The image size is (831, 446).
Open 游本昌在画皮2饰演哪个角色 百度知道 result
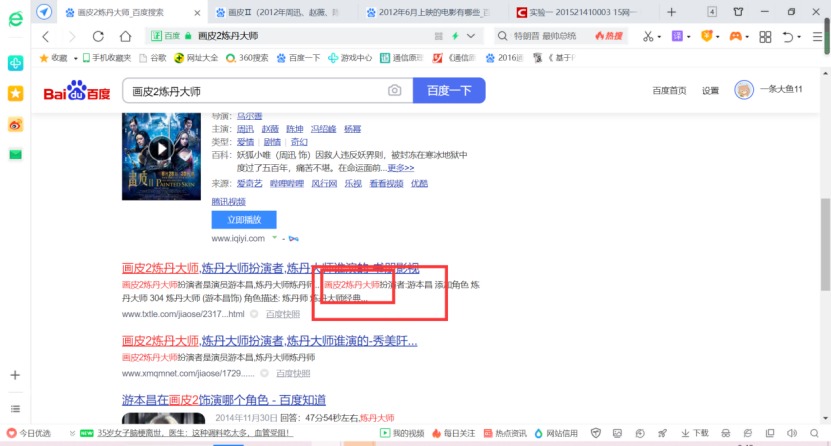224,400
